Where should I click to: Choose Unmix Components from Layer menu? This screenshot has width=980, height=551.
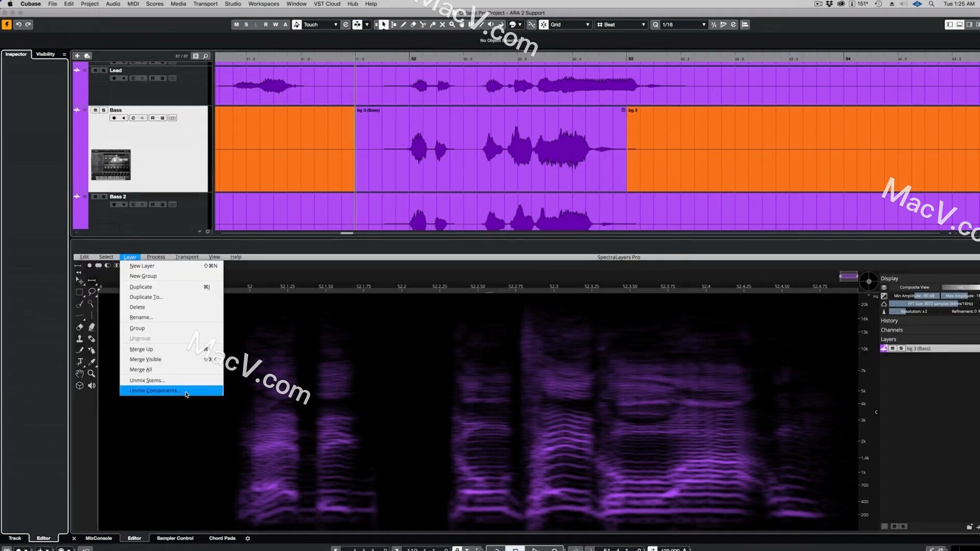171,391
